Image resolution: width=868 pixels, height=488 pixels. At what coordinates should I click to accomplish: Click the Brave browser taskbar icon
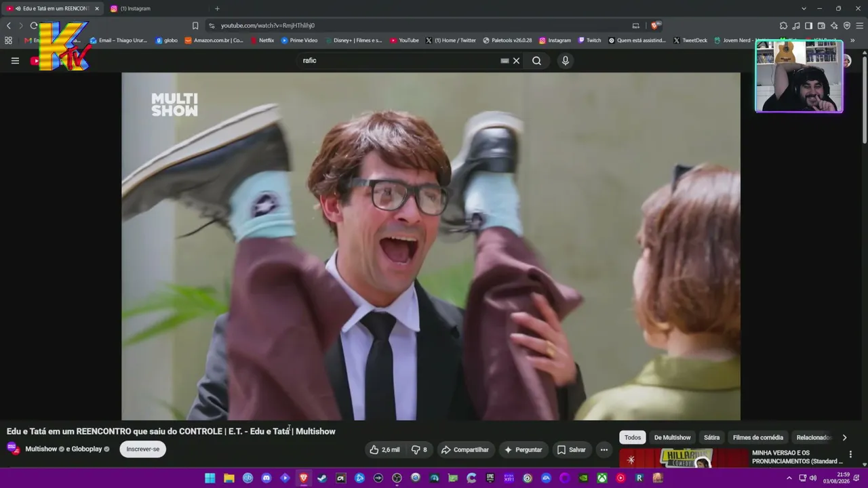pyautogui.click(x=303, y=478)
